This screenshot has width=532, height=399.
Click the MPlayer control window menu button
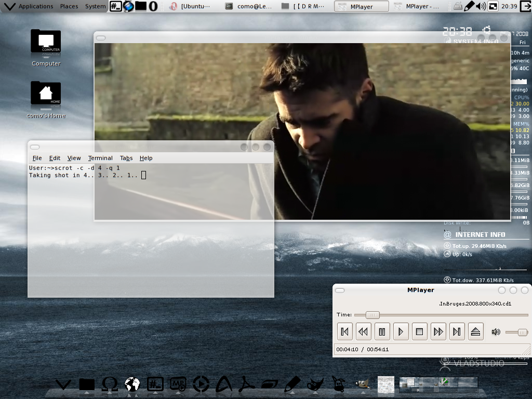340,290
